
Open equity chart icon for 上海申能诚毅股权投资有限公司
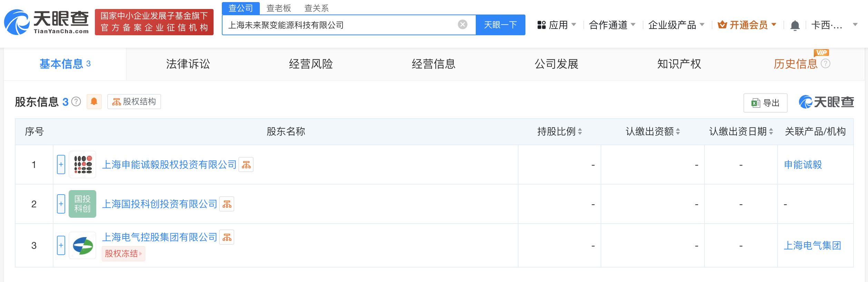(x=246, y=165)
